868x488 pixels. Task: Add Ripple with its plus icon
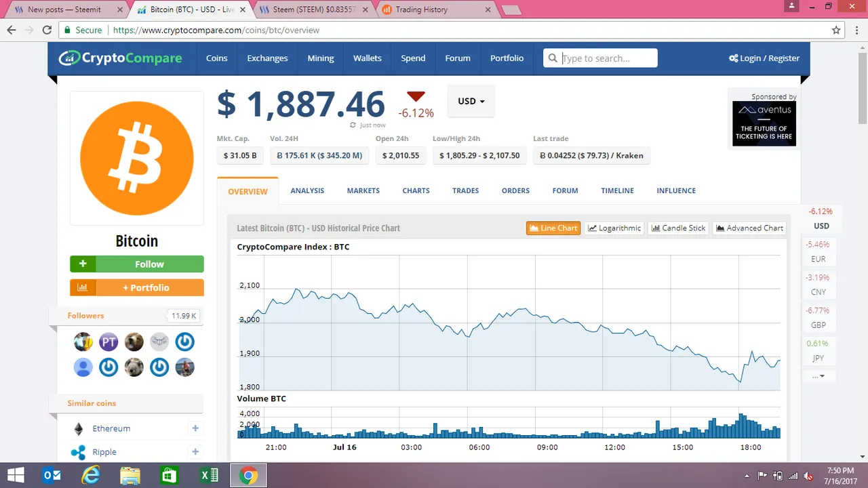195,451
